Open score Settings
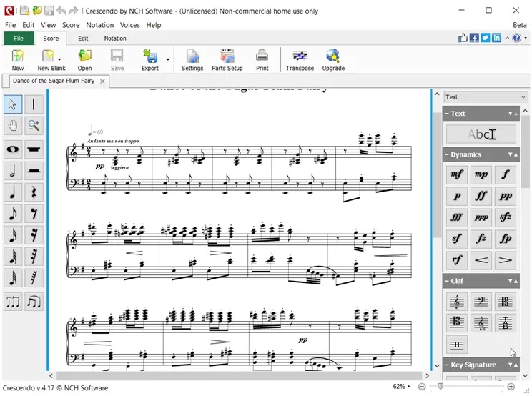532x396 pixels. pyautogui.click(x=192, y=60)
